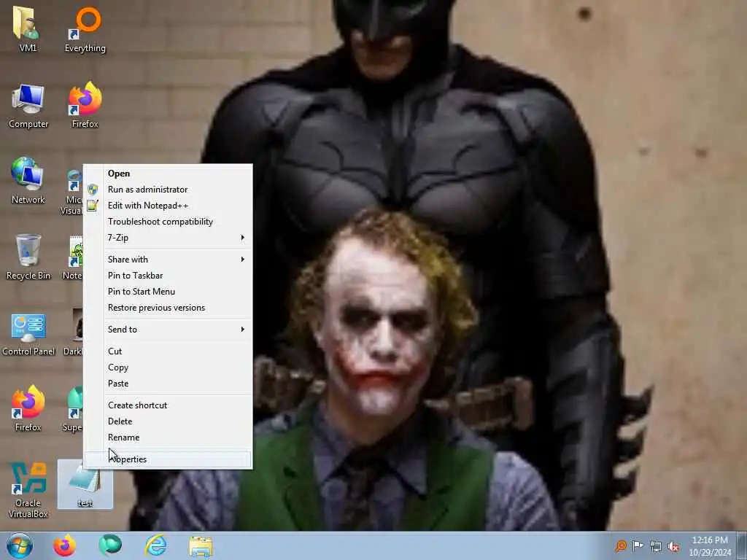
Task: Choose Delete from the context menu
Action: (169, 421)
